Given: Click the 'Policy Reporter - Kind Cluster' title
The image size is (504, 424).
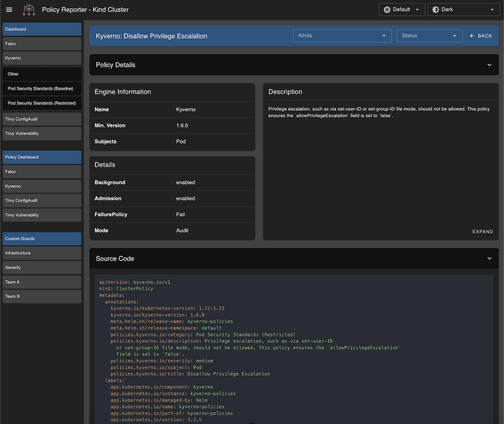Looking at the screenshot, I should pyautogui.click(x=85, y=10).
